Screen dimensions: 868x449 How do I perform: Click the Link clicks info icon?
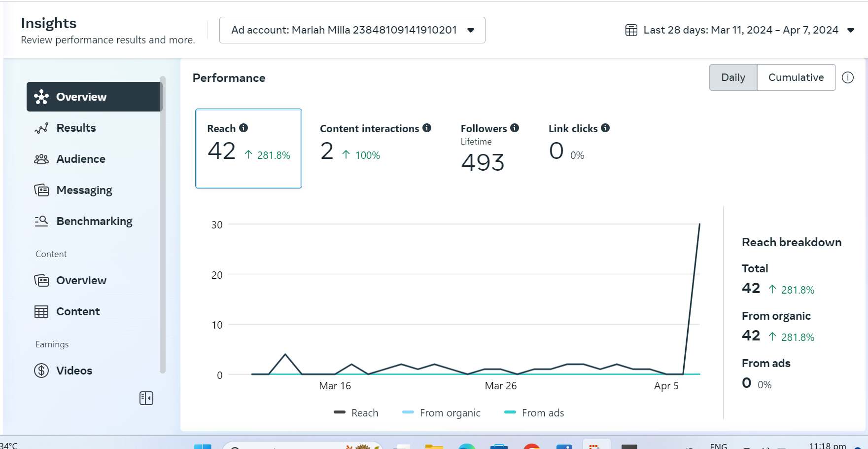click(x=605, y=128)
